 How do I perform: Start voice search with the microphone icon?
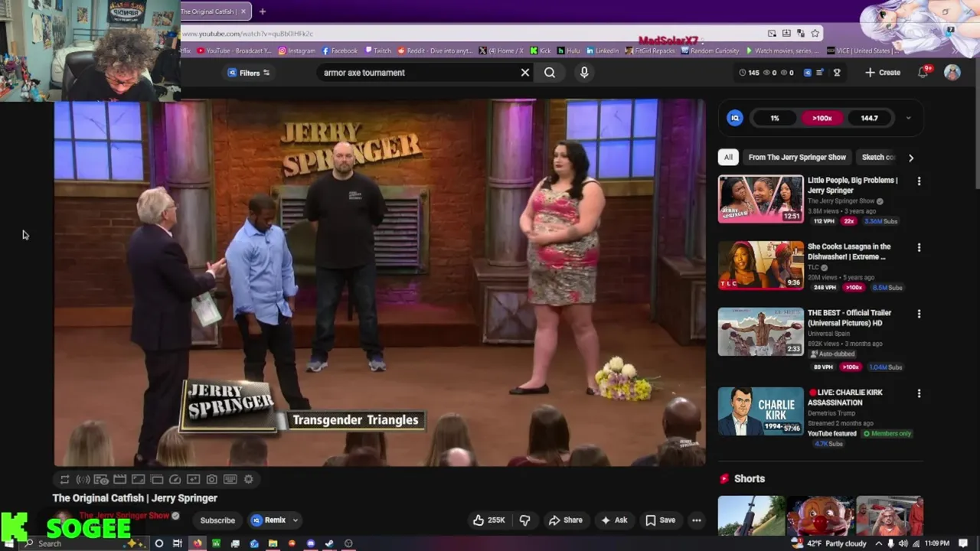tap(584, 73)
